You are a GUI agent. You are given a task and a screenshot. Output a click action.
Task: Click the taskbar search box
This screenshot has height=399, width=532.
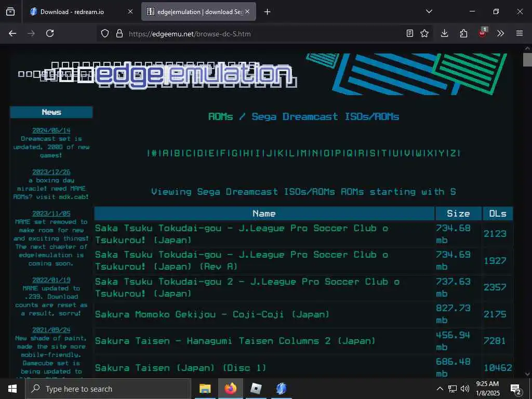[108, 389]
